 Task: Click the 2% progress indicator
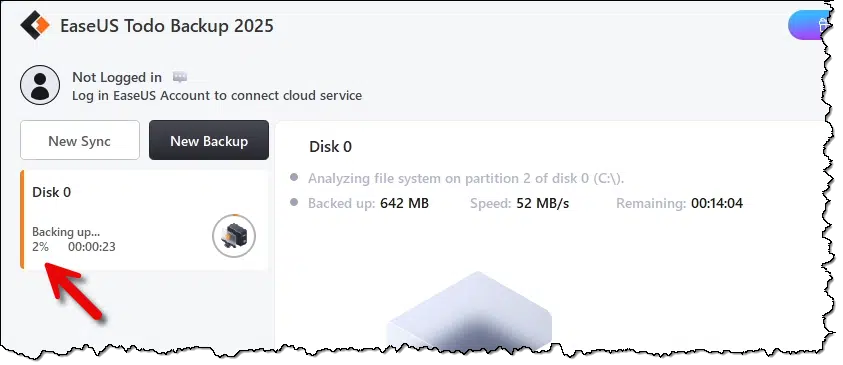coord(40,247)
